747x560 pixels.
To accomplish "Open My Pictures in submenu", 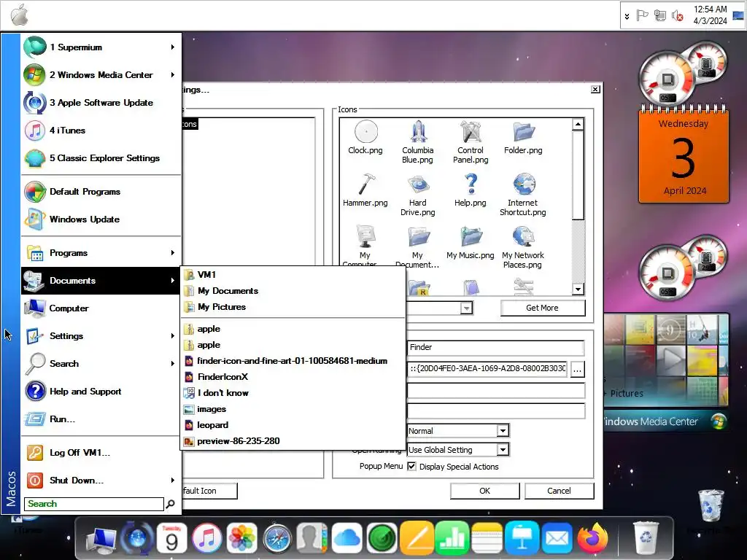I will tap(293, 307).
